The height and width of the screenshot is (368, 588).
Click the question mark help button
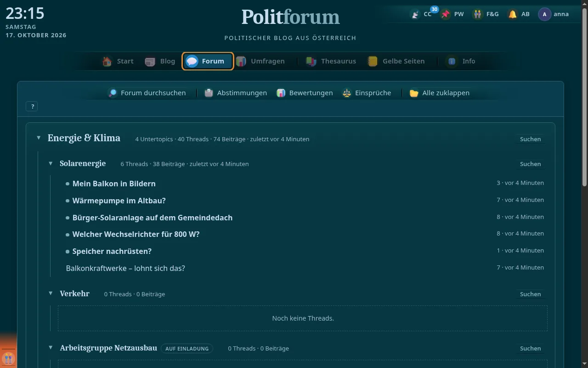(x=32, y=106)
